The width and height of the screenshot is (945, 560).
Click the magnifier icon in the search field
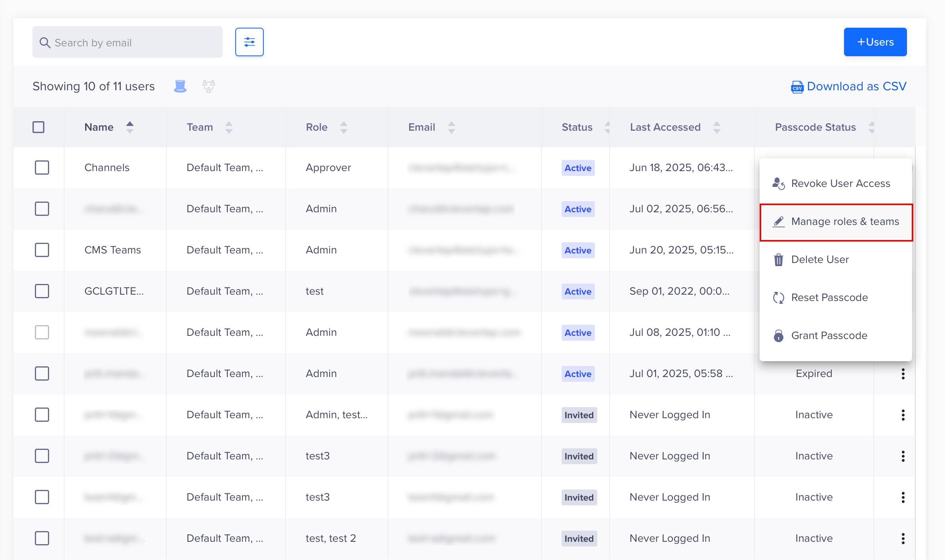pyautogui.click(x=45, y=42)
